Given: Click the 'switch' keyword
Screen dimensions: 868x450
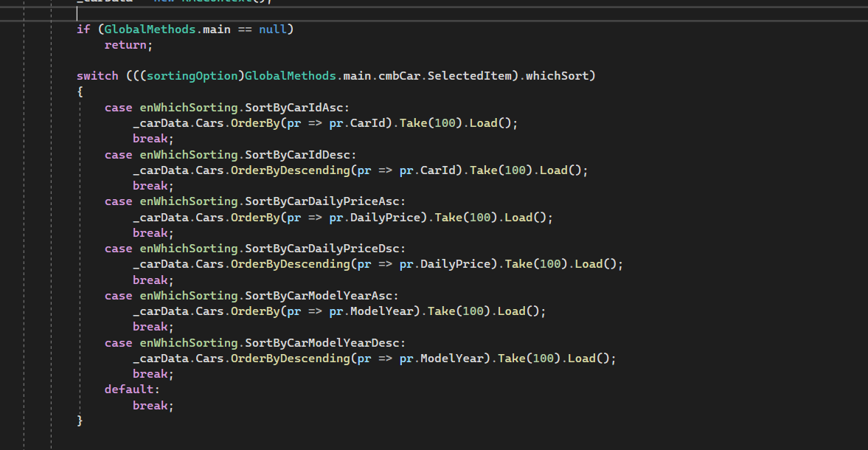Looking at the screenshot, I should coord(97,76).
